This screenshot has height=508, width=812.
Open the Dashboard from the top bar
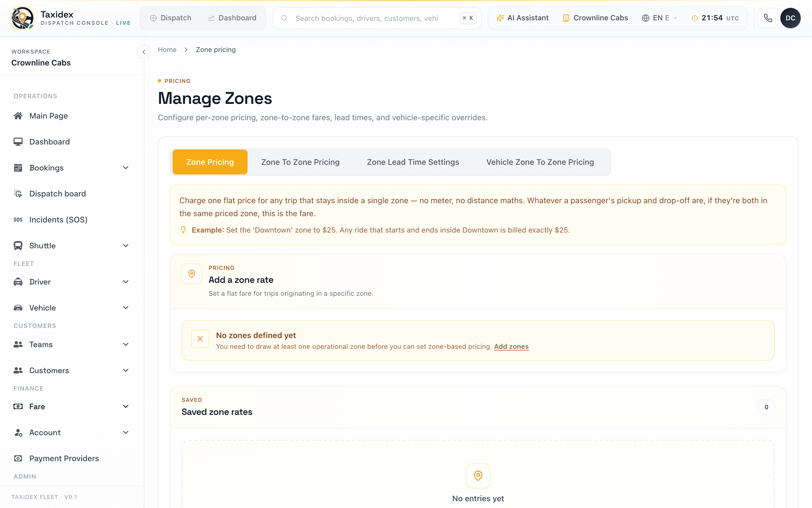click(232, 18)
